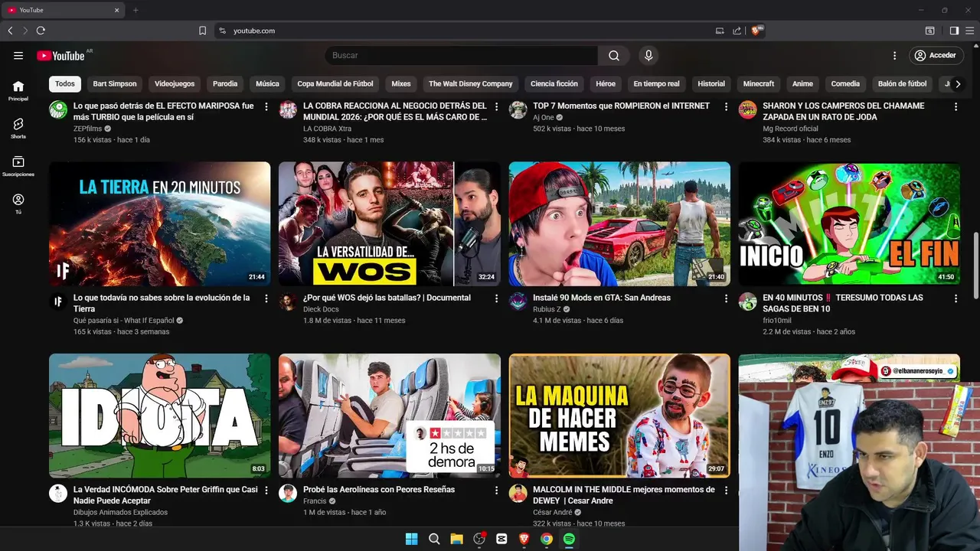
Task: Open the Ben 10 INICIO EL FIN thumbnail
Action: [x=849, y=223]
